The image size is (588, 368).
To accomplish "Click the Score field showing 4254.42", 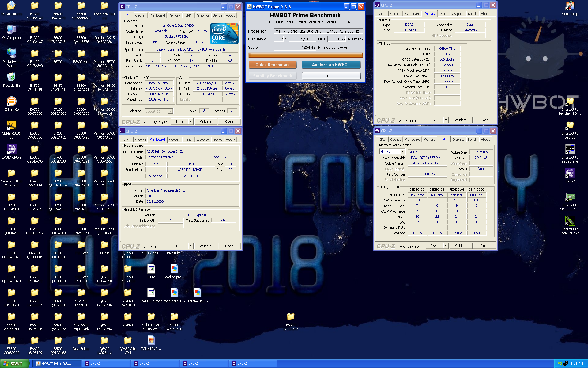I will 295,48.
